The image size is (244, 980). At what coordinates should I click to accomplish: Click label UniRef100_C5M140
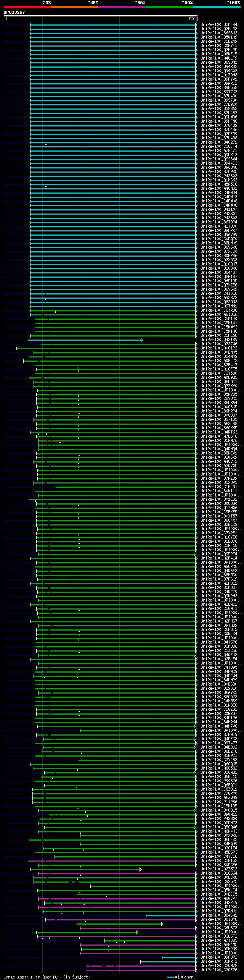219,319
